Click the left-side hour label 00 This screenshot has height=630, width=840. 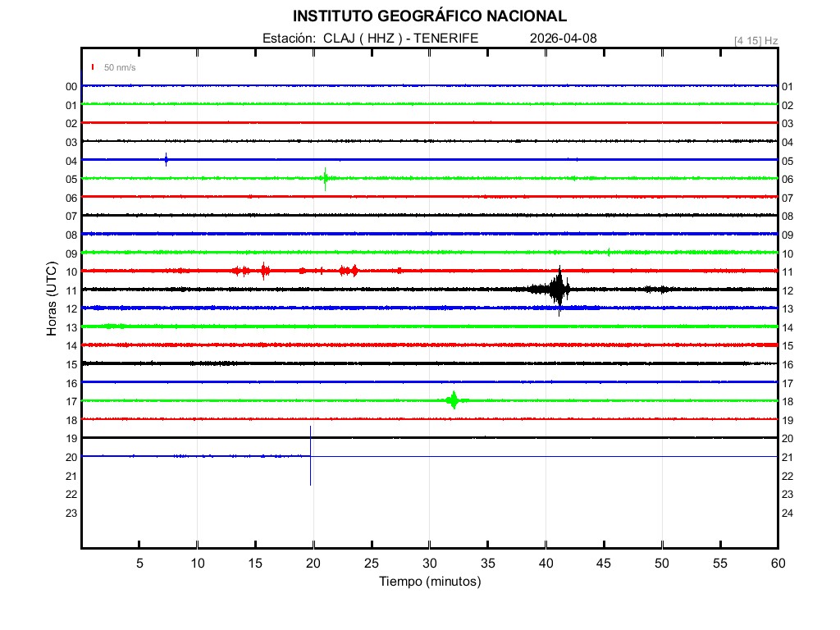[71, 87]
